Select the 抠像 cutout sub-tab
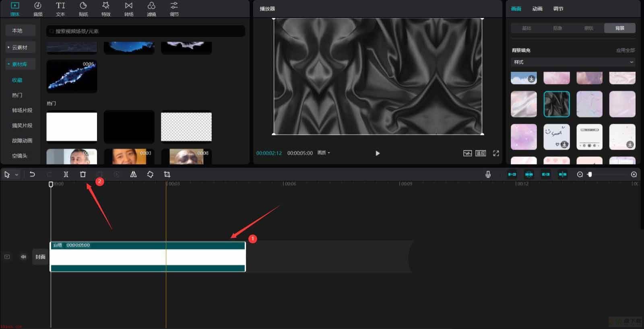This screenshot has width=644, height=329. tap(557, 28)
